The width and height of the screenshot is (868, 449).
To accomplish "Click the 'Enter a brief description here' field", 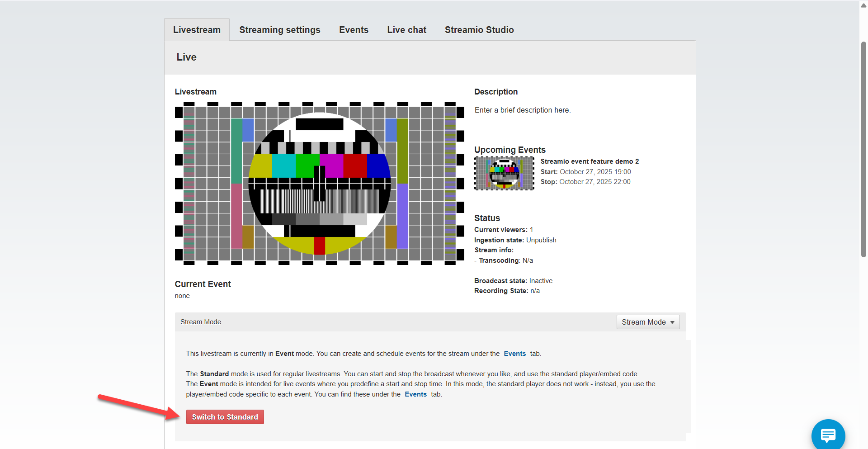I will click(x=522, y=110).
